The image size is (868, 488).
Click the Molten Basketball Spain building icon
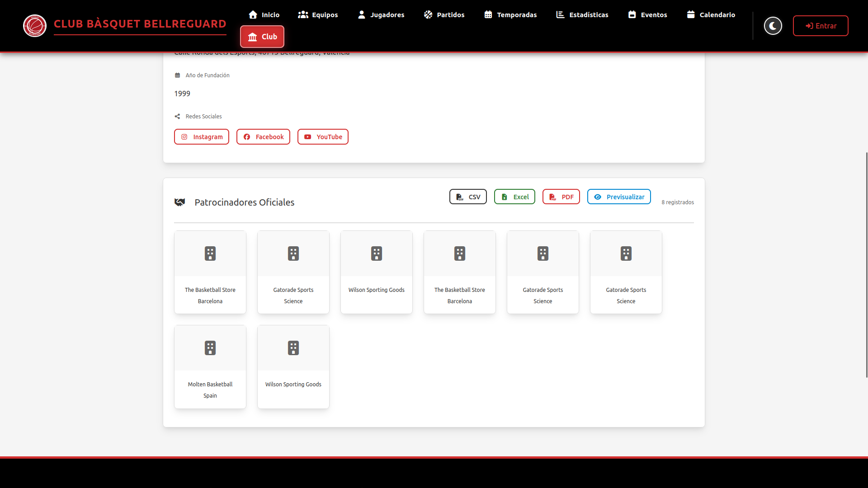pyautogui.click(x=210, y=348)
